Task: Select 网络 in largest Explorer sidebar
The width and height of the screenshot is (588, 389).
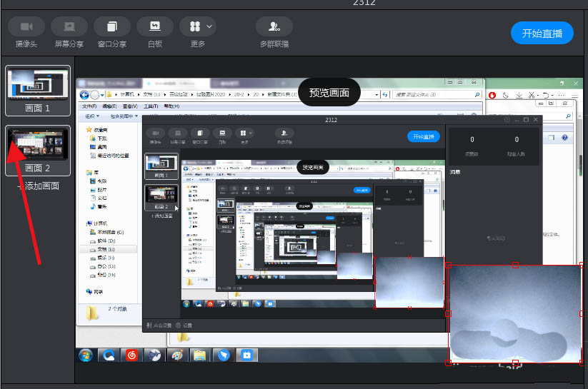Action: point(94,291)
